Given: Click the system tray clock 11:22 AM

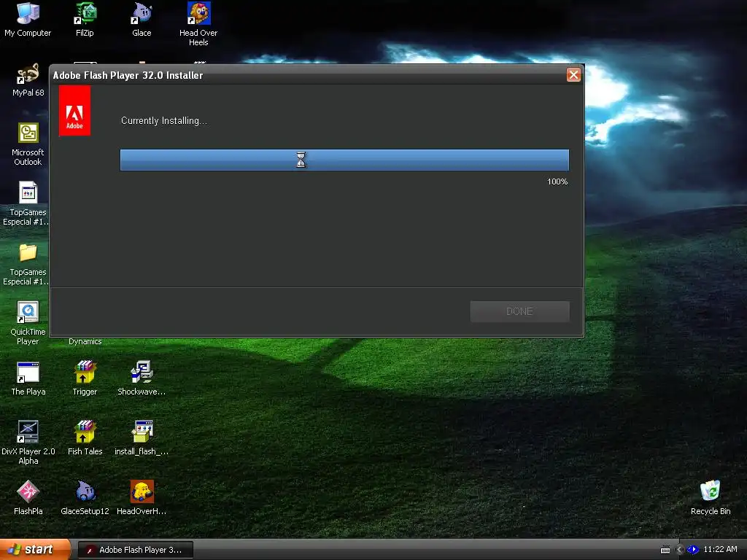Looking at the screenshot, I should tap(720, 549).
